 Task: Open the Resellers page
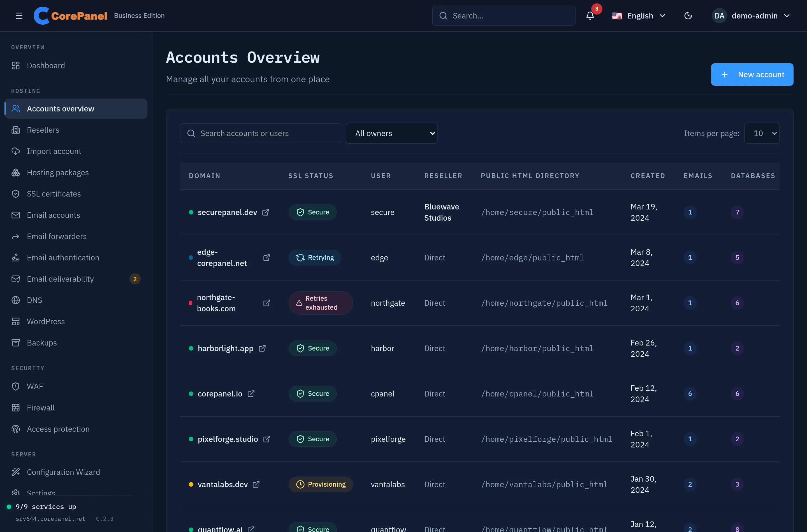click(x=76, y=130)
